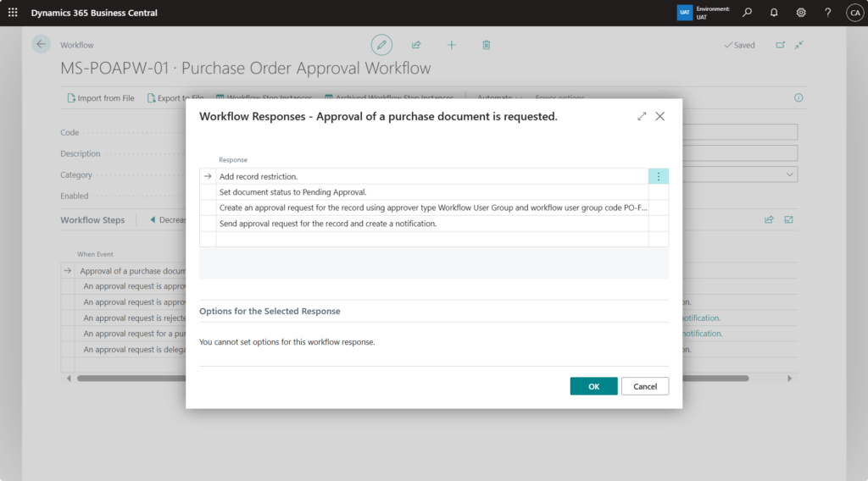
Task: Close the Workflow Responses dialog
Action: coord(659,116)
